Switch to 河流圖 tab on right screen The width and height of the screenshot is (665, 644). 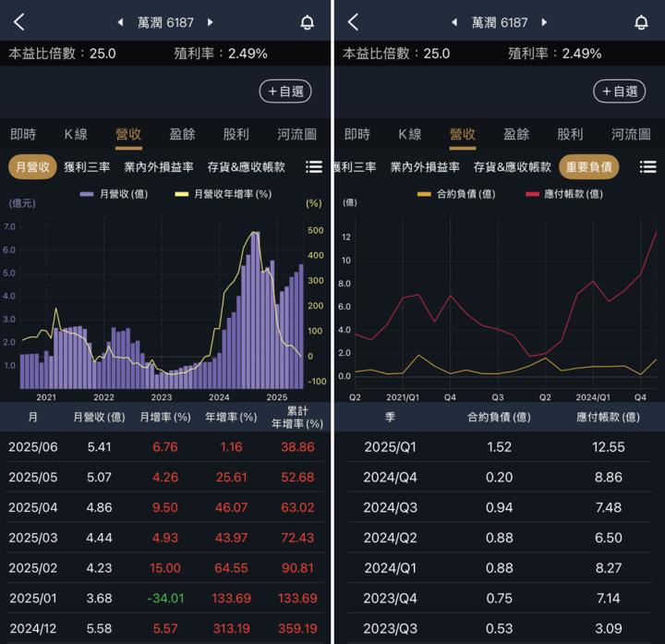coord(632,134)
